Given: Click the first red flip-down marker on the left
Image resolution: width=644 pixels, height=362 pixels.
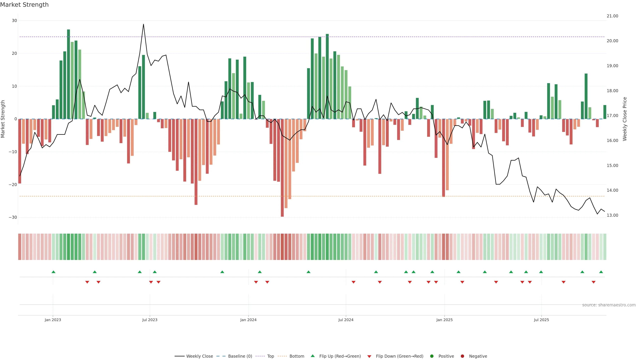Looking at the screenshot, I should coord(87,282).
